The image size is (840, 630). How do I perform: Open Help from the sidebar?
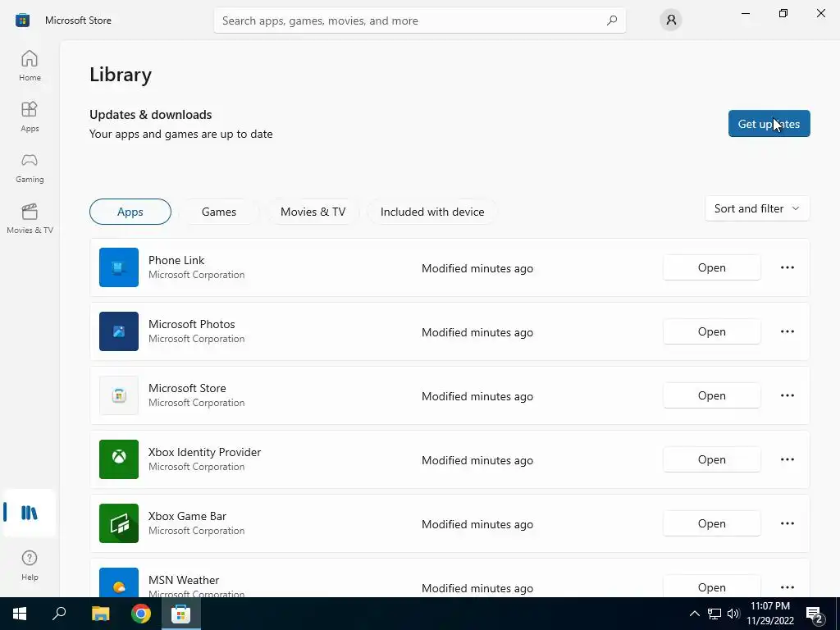(30, 565)
